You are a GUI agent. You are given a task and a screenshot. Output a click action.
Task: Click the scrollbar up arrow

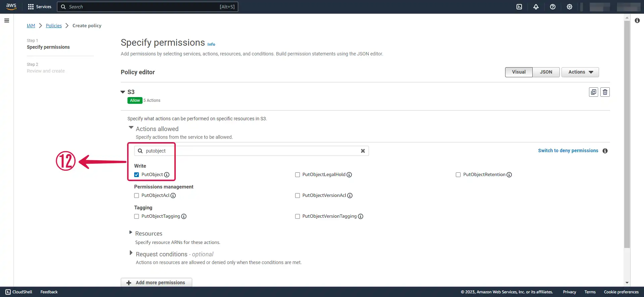[x=627, y=17]
